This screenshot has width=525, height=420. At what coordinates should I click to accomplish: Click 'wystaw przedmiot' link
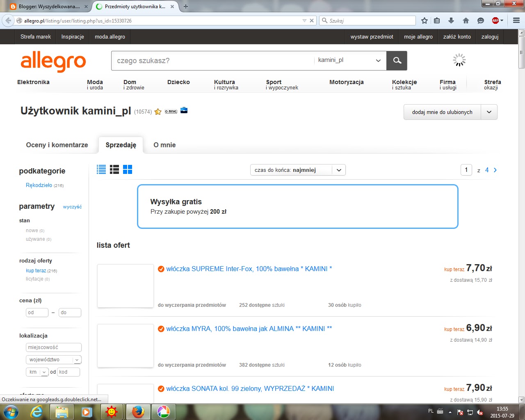tap(372, 37)
